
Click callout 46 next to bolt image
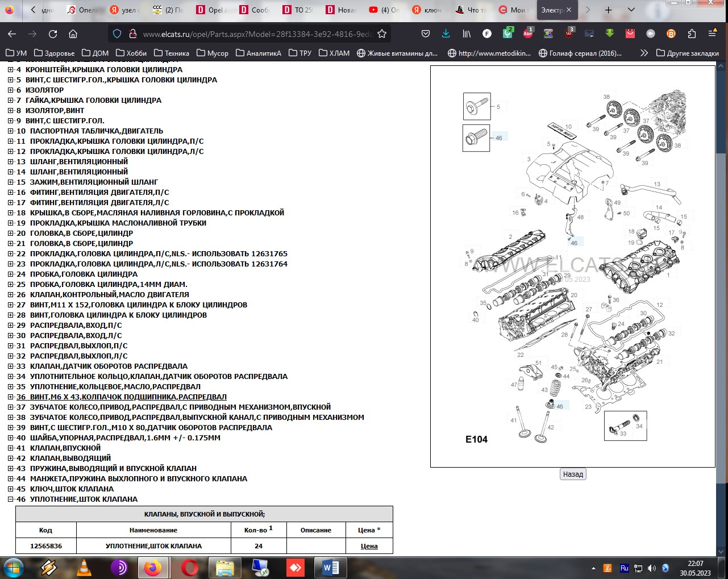click(499, 138)
